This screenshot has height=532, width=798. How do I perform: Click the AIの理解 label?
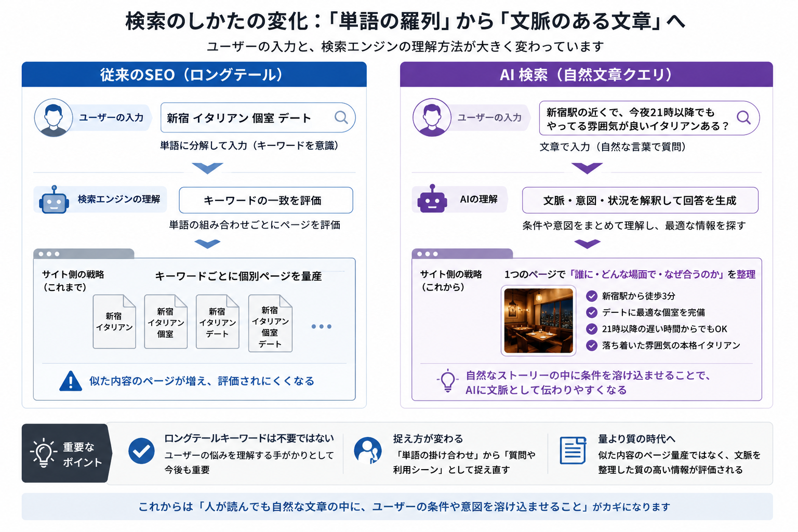click(x=479, y=199)
